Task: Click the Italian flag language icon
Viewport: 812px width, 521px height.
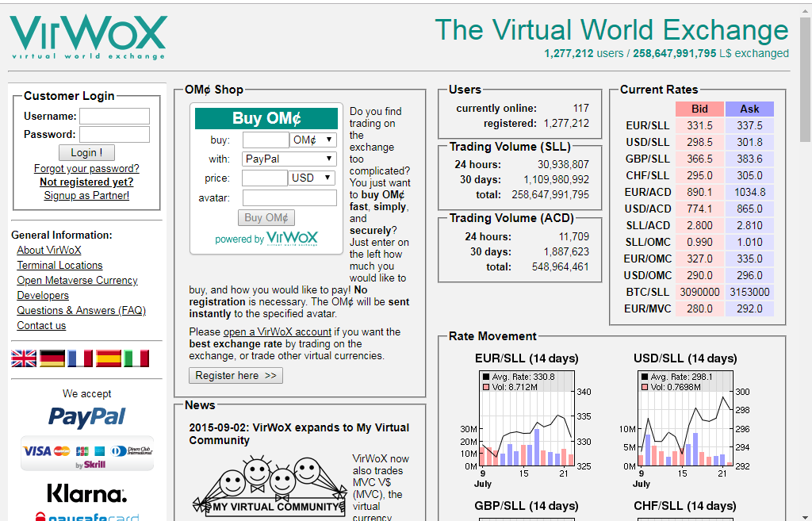Action: click(x=136, y=358)
